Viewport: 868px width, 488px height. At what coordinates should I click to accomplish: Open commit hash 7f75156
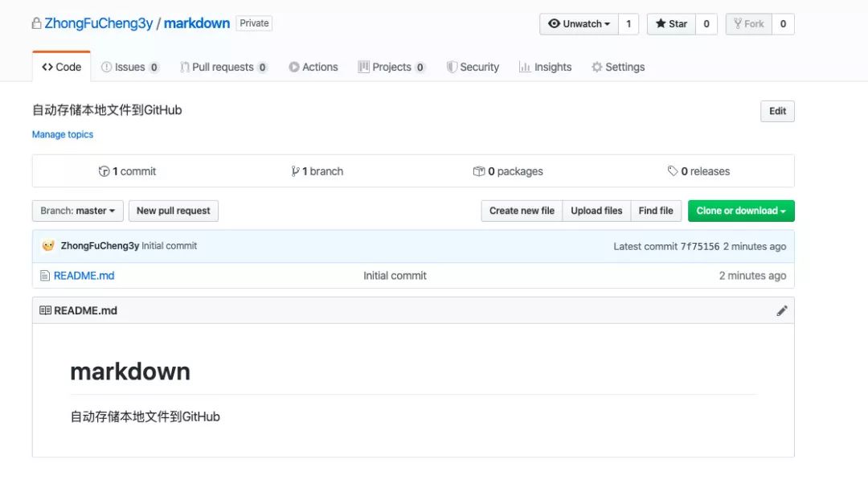700,247
